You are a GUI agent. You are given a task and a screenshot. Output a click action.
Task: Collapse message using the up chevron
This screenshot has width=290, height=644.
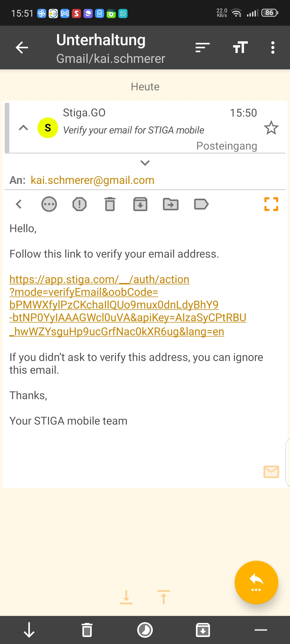(23, 128)
